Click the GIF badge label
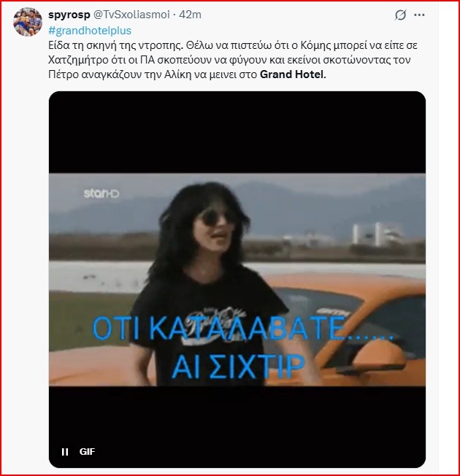This screenshot has height=476, width=460. 87,452
